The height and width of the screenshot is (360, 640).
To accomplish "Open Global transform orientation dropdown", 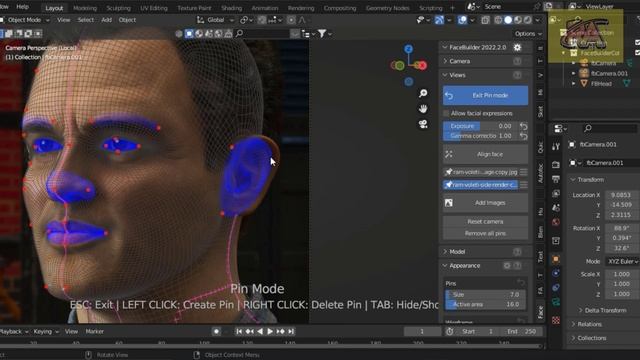I will tap(216, 20).
